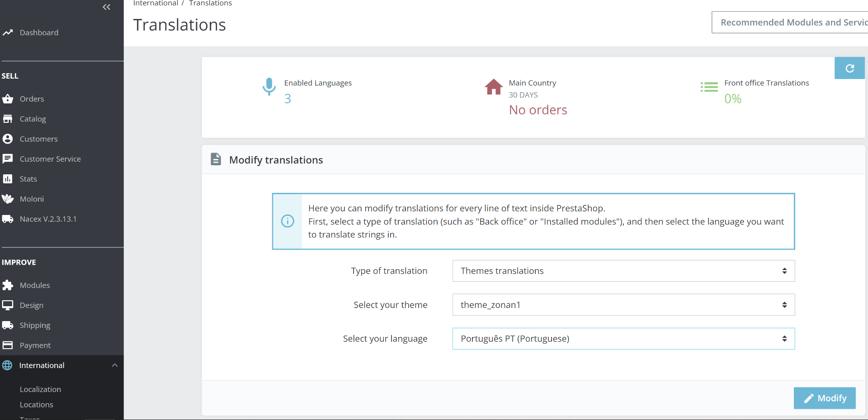The width and height of the screenshot is (868, 420).
Task: Click the Stats bar chart icon
Action: click(7, 179)
